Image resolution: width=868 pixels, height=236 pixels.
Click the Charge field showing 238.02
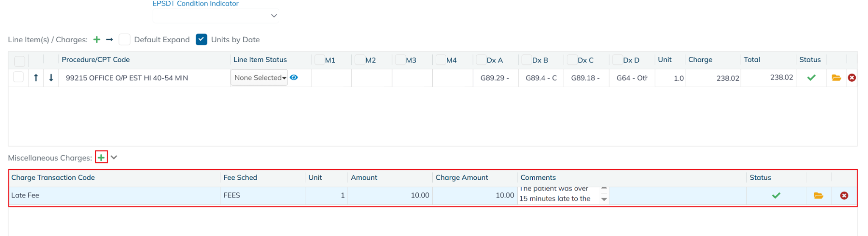713,78
